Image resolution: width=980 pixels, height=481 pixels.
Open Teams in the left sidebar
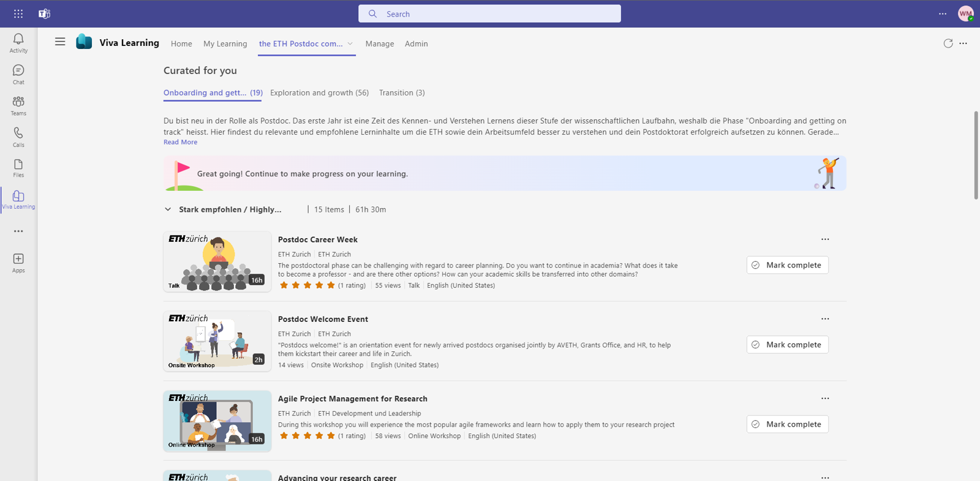[18, 106]
